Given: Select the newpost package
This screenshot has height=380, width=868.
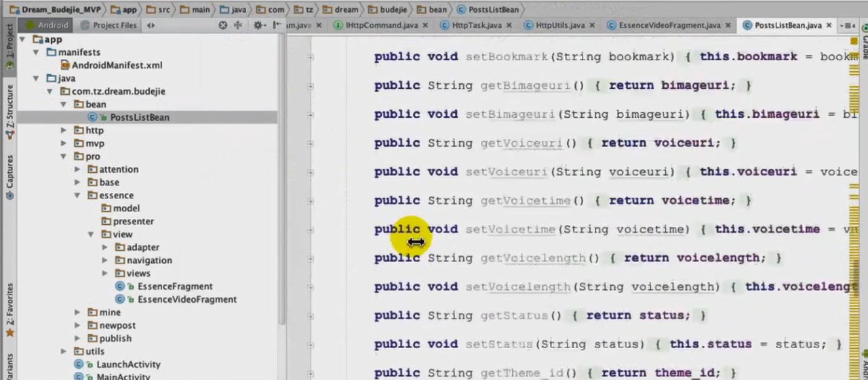Looking at the screenshot, I should (111, 325).
